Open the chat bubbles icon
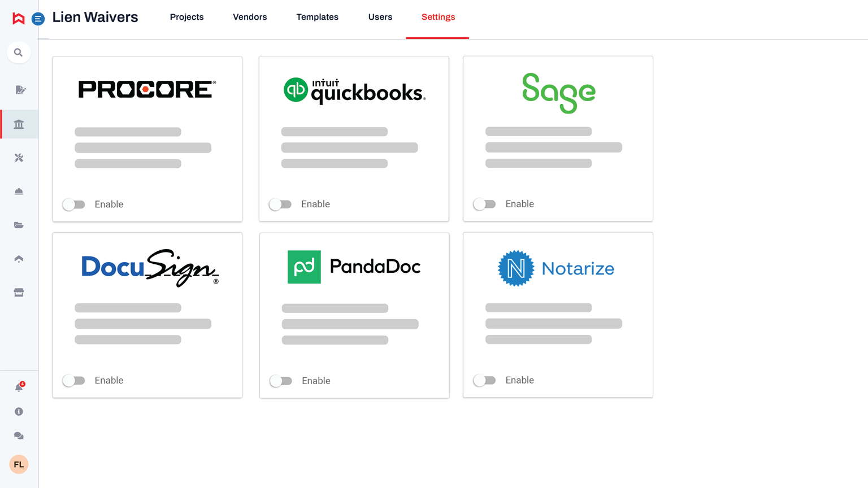This screenshot has height=488, width=868. coord(19,436)
